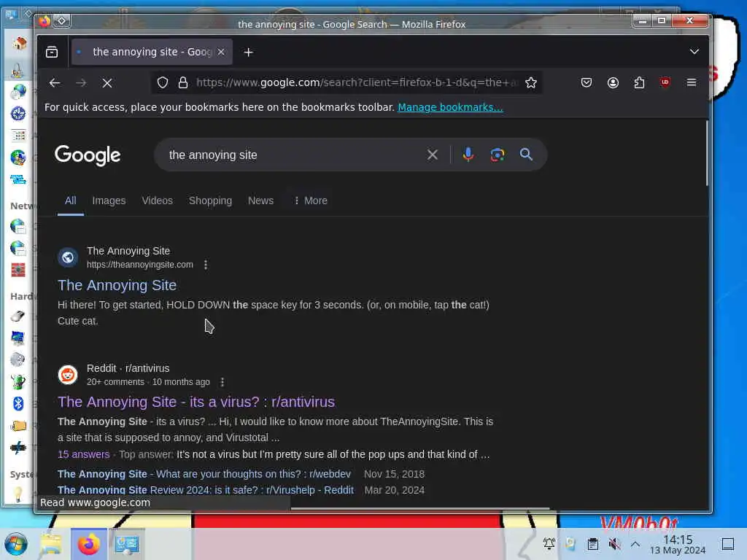
Task: Open uBlock Origin extension popup
Action: (x=665, y=82)
